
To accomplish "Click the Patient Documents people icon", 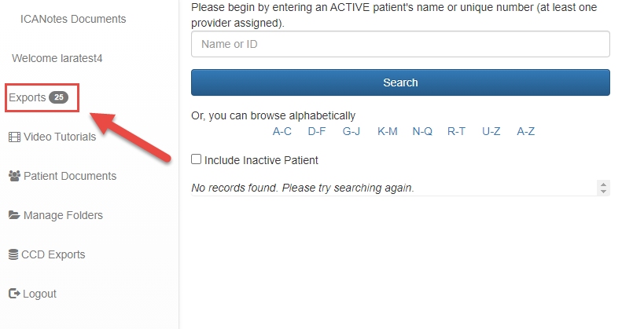I will tap(14, 176).
